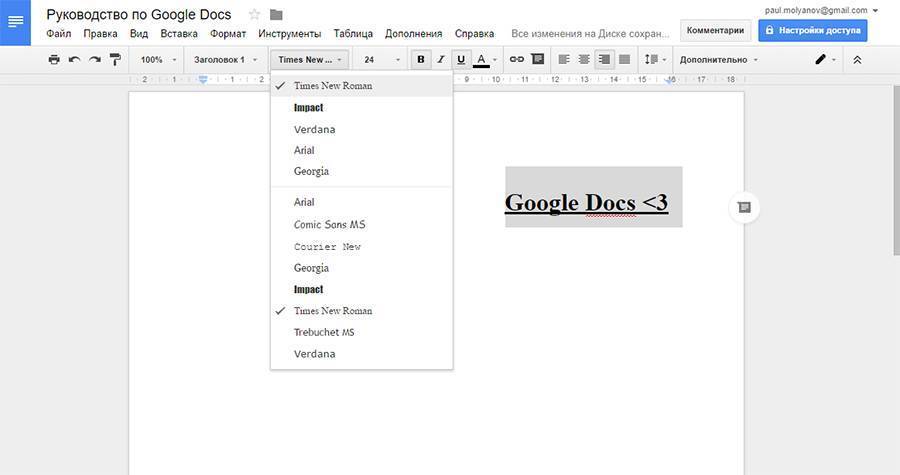
Task: Open the Формат menu
Action: point(228,33)
